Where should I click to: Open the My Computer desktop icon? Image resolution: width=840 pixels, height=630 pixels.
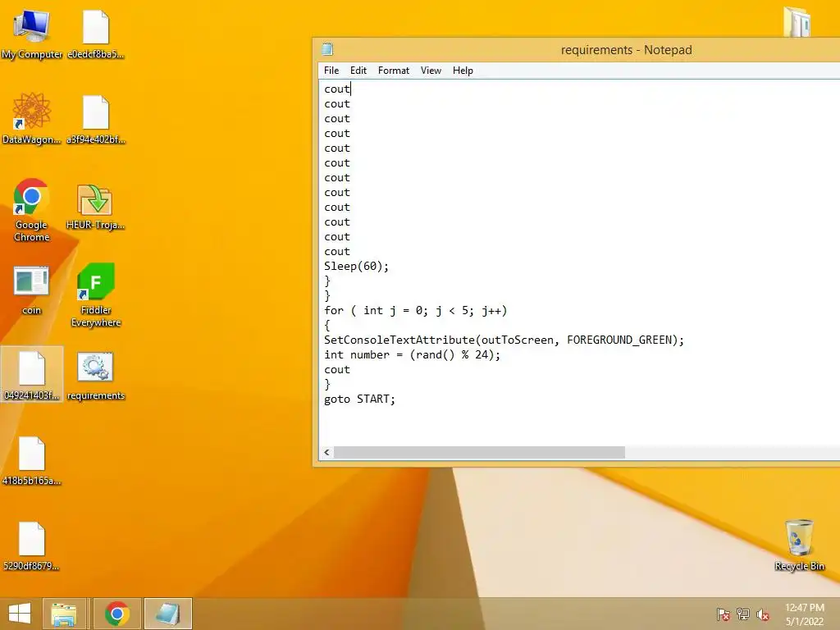point(32,33)
